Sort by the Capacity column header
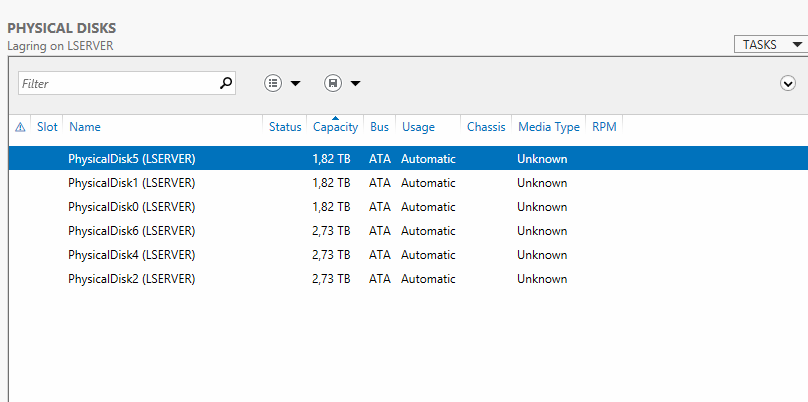808x402 pixels. click(x=335, y=127)
